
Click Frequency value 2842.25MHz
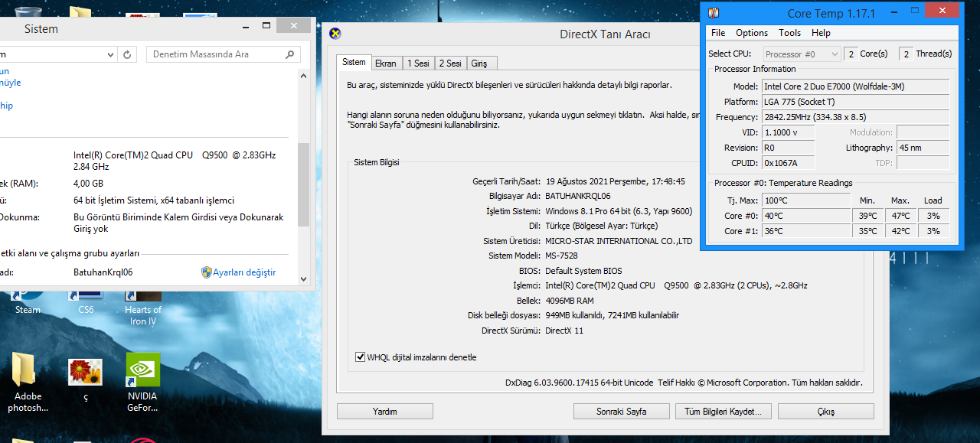pos(855,117)
